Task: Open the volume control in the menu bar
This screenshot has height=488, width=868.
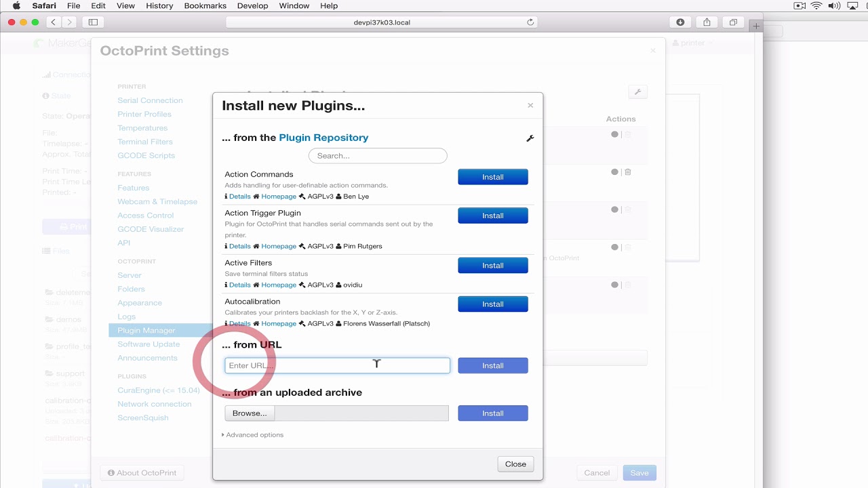Action: 834,5
